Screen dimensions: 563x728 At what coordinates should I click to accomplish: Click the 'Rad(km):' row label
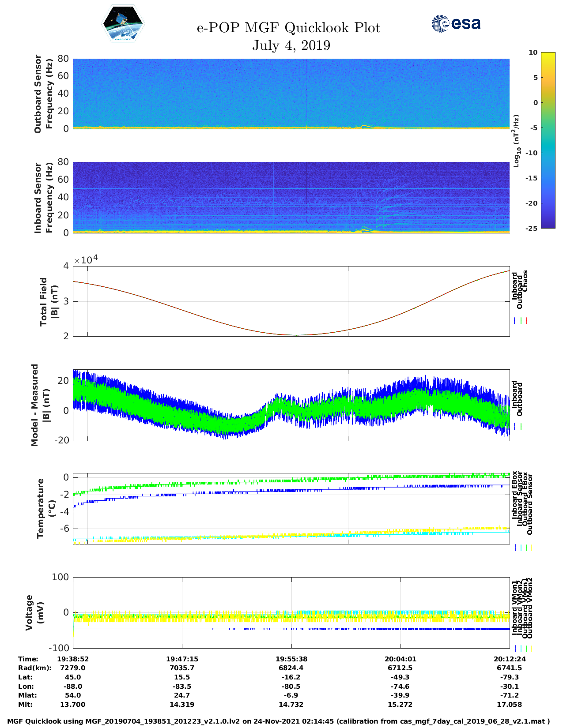[x=35, y=668]
